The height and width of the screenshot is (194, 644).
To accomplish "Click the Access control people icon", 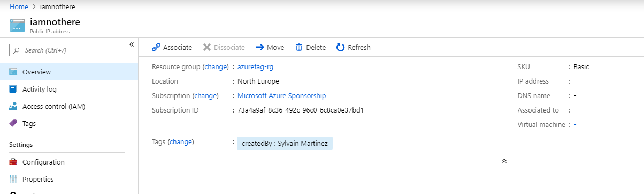I will point(13,106).
